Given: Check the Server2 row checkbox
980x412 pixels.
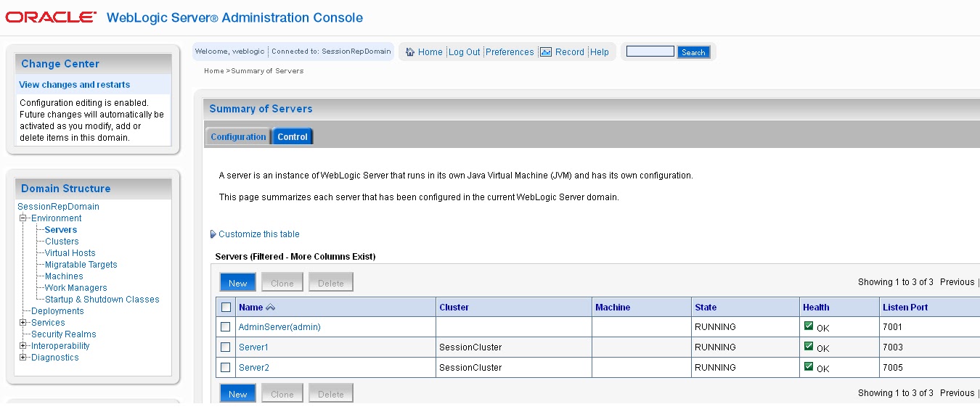Looking at the screenshot, I should pyautogui.click(x=226, y=368).
